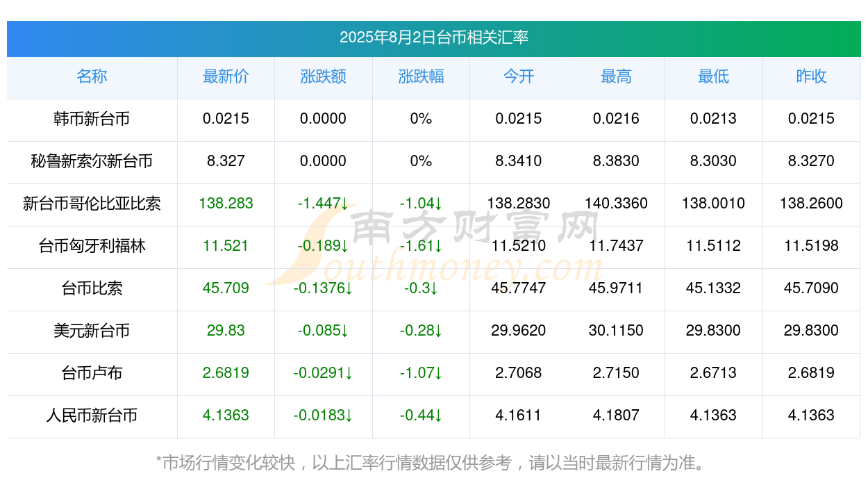Click previous close 11.5198
The height and width of the screenshot is (485, 868).
click(x=811, y=246)
